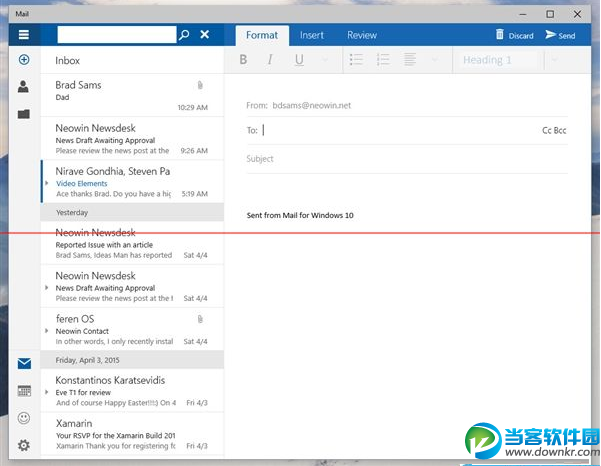Screen dimensions: 601x466
Task: Set paragraph alignment
Action: point(410,59)
